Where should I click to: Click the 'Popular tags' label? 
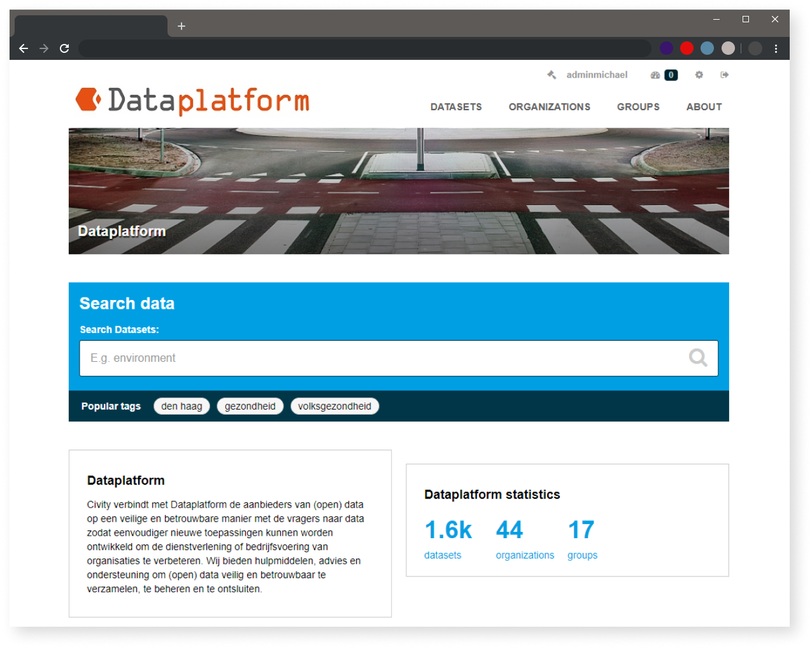[111, 406]
